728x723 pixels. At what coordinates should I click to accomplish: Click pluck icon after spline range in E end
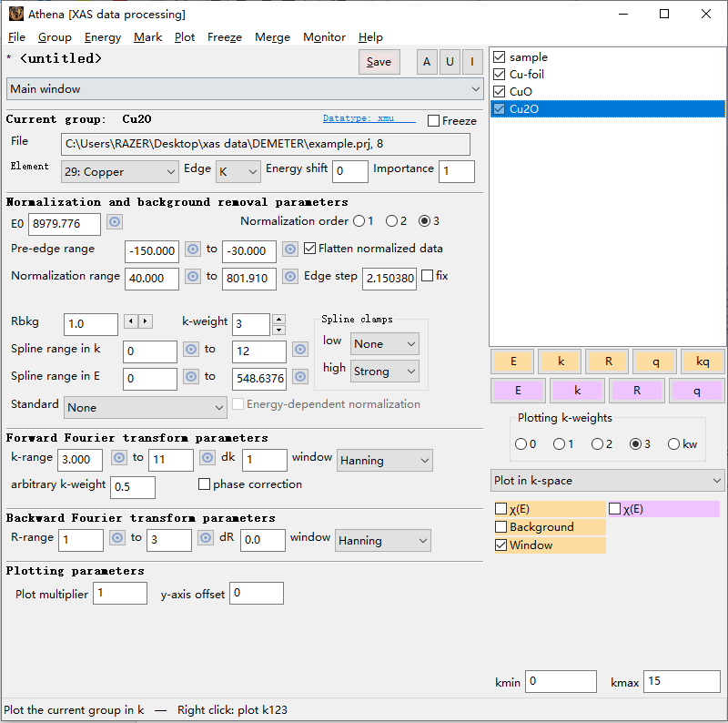301,377
